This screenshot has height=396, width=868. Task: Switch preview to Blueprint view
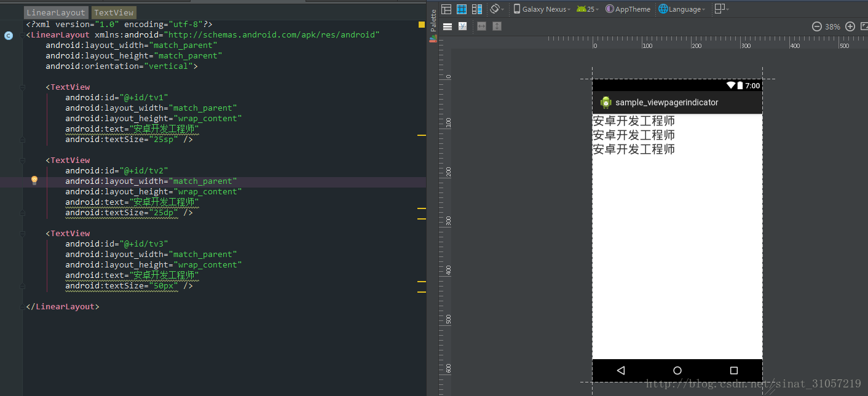point(461,9)
